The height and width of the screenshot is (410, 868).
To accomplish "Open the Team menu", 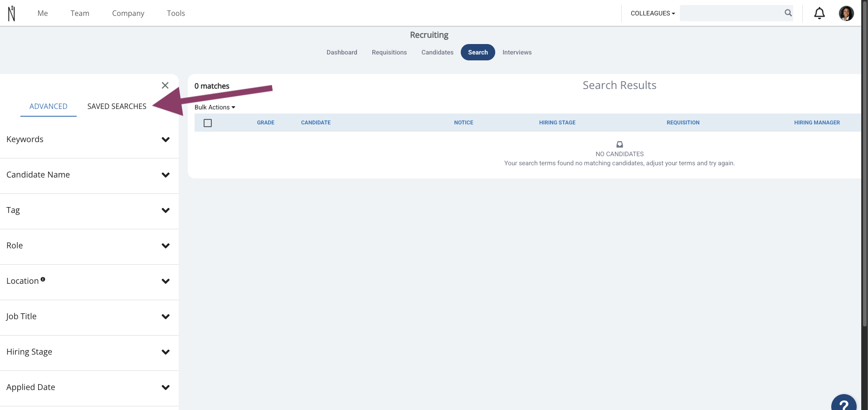I will 80,13.
